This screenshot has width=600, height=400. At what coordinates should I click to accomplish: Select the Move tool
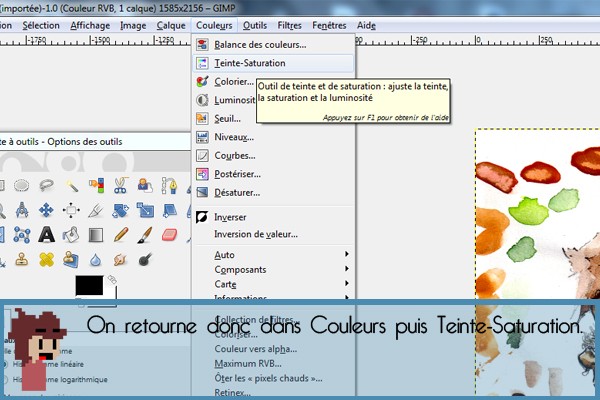point(46,210)
